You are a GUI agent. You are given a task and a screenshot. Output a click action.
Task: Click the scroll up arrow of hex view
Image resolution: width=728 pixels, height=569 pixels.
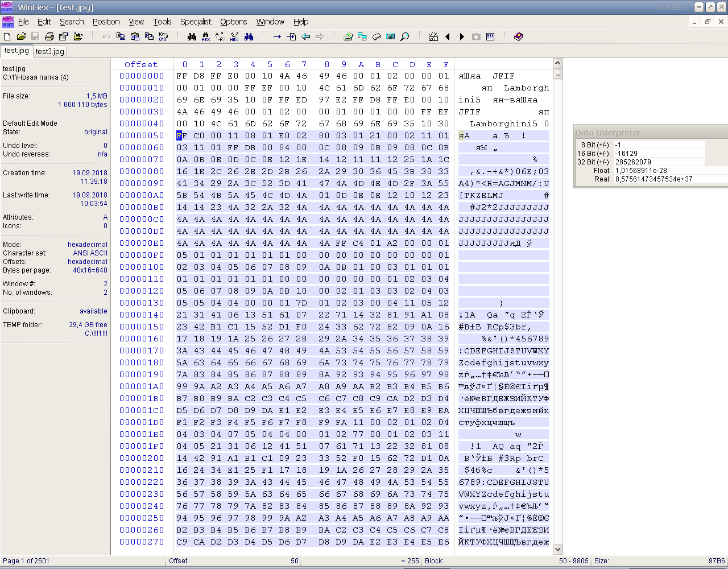click(557, 63)
